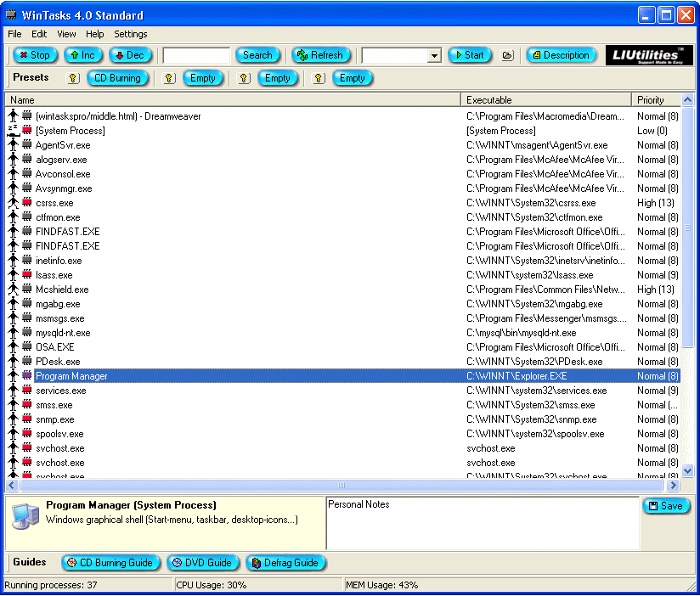This screenshot has width=700, height=596.
Task: Click the red chip icon beside smss.exe
Action: (27, 405)
